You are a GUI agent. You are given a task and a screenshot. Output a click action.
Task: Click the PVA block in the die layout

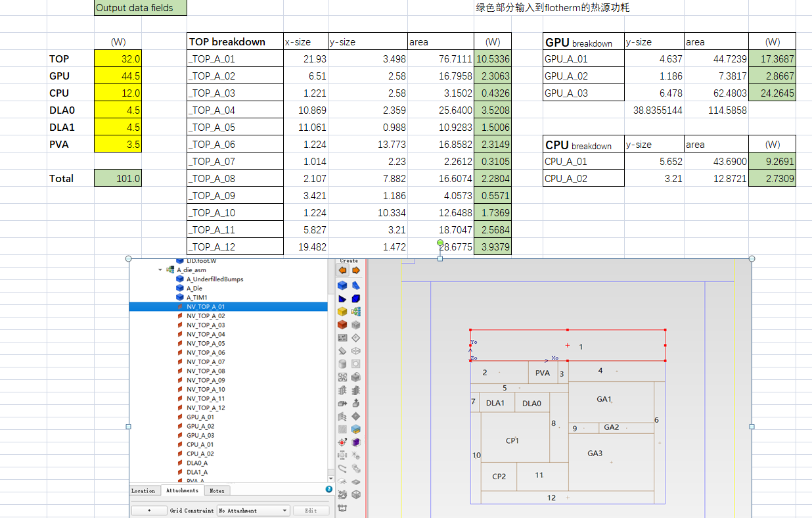[543, 373]
